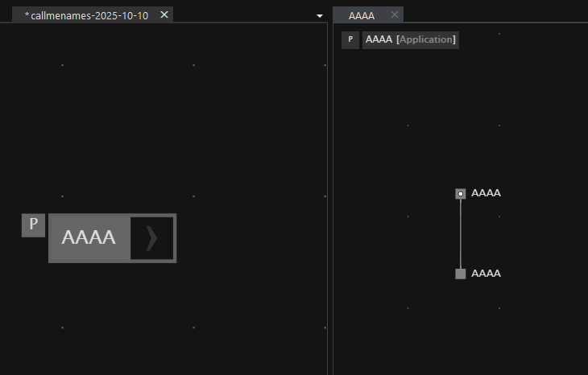588x375 pixels.
Task: Close the AAAA tab
Action: [x=395, y=14]
